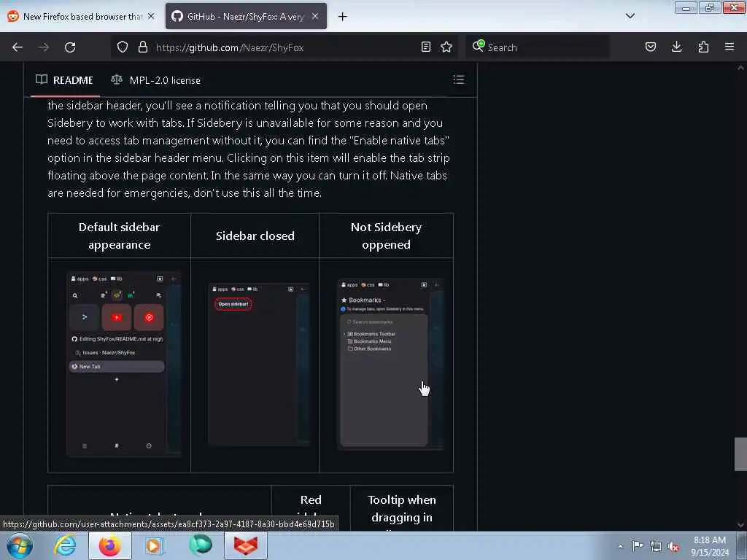The height and width of the screenshot is (560, 747).
Task: Click the site security padlock icon
Action: pos(142,47)
